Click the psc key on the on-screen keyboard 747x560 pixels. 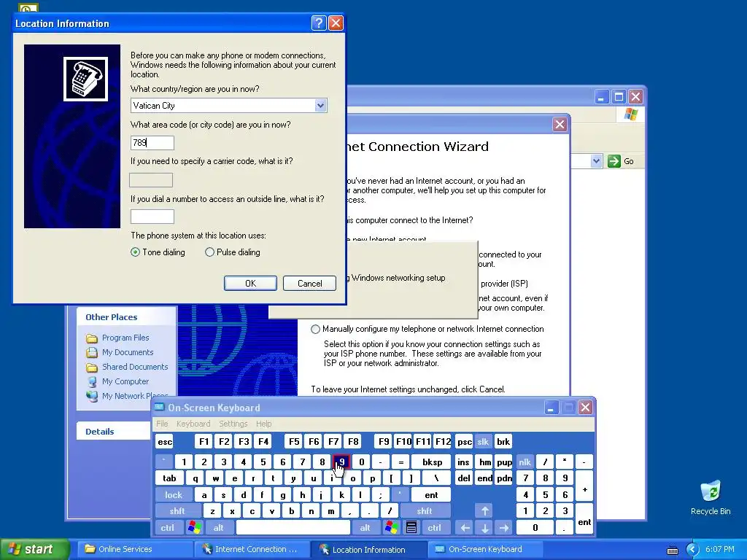[464, 442]
